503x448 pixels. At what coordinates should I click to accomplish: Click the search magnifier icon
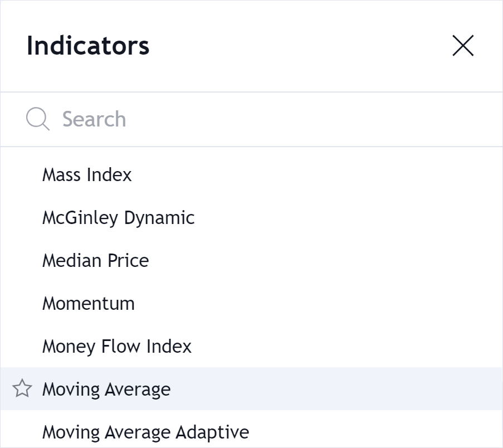(x=37, y=119)
